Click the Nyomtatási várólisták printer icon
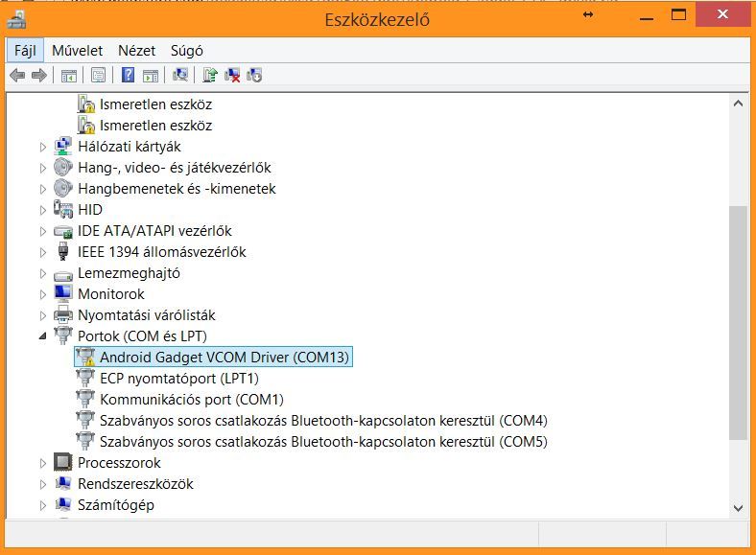756x555 pixels. click(x=63, y=314)
